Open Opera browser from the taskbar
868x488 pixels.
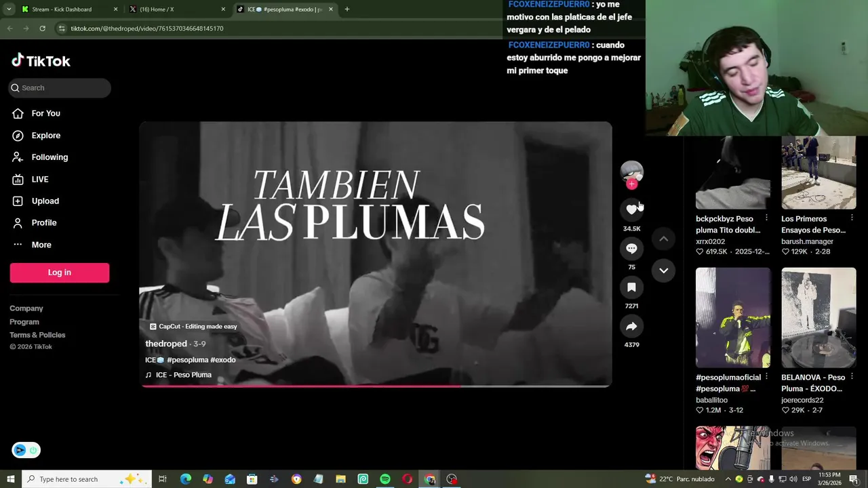point(407,479)
